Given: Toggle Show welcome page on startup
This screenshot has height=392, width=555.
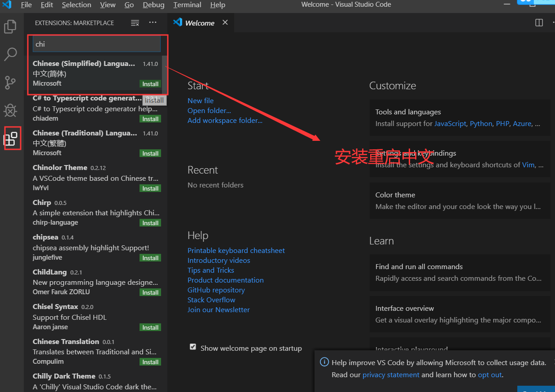Looking at the screenshot, I should tap(193, 347).
